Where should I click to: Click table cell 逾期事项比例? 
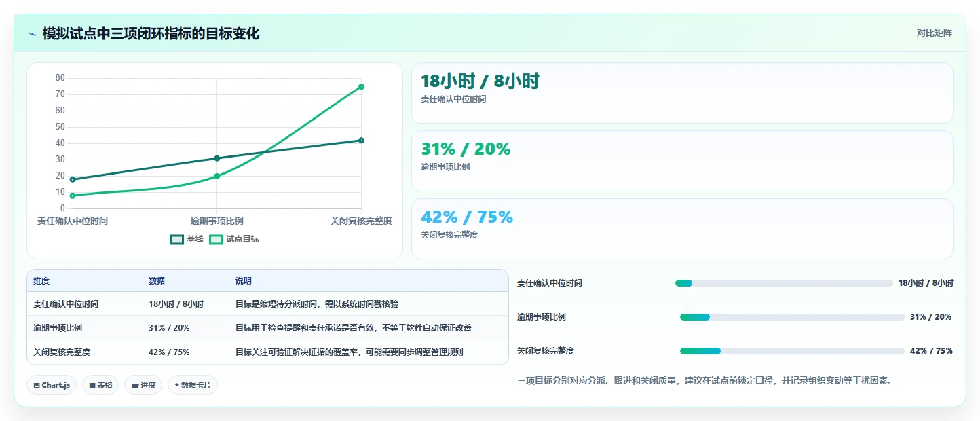pyautogui.click(x=58, y=328)
